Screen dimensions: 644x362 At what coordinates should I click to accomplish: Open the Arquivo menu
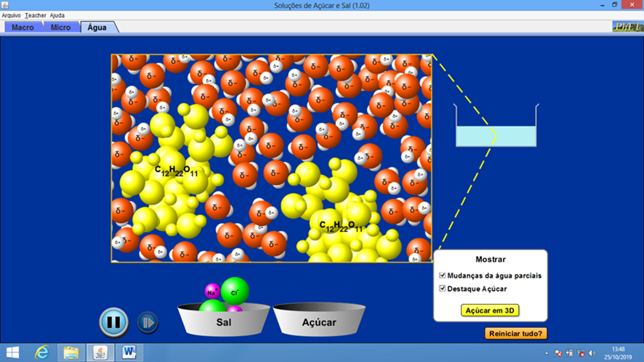tap(11, 15)
